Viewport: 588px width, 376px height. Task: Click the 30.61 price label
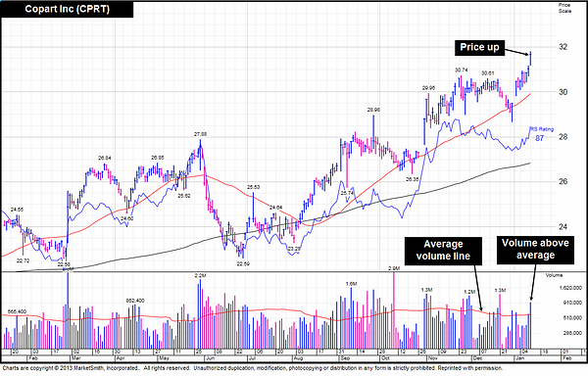(x=487, y=73)
